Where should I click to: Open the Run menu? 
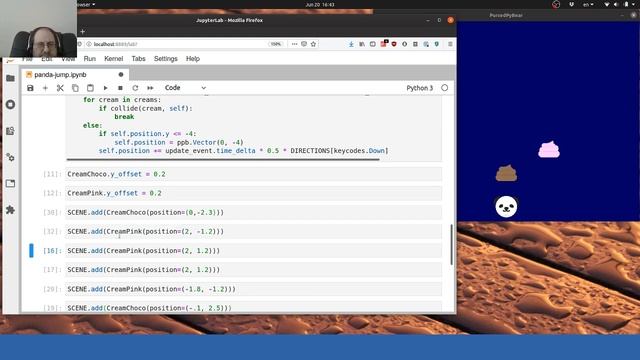click(x=90, y=59)
